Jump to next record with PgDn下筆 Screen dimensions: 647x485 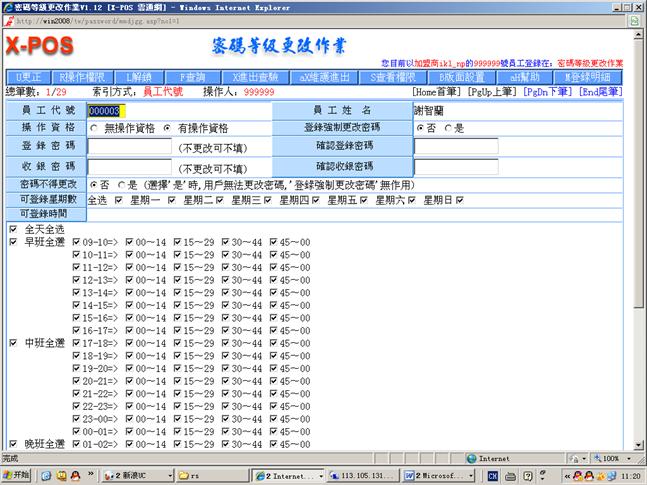pyautogui.click(x=553, y=92)
